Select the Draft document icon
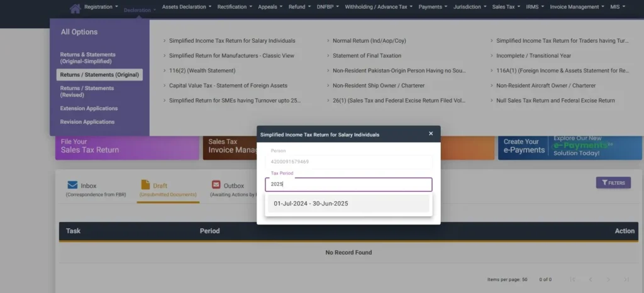 pyautogui.click(x=145, y=185)
